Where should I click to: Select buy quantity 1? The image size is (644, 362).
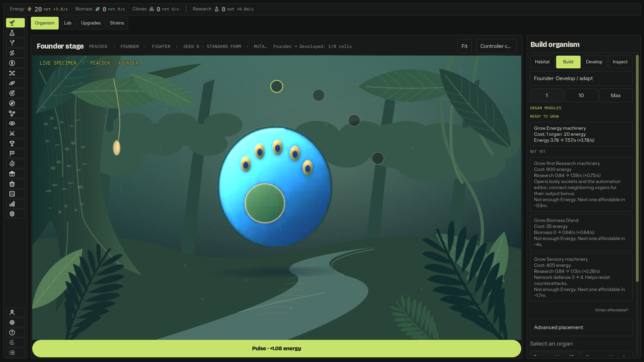[x=547, y=96]
